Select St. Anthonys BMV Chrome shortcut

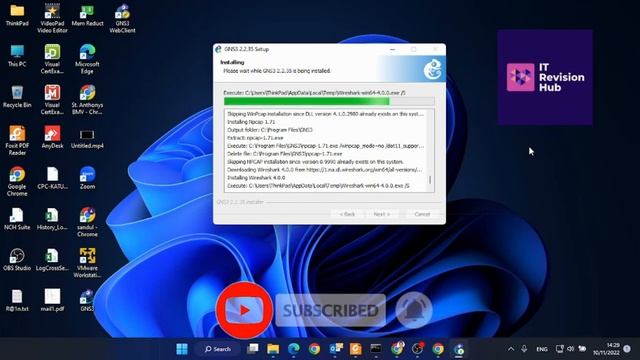pyautogui.click(x=87, y=100)
